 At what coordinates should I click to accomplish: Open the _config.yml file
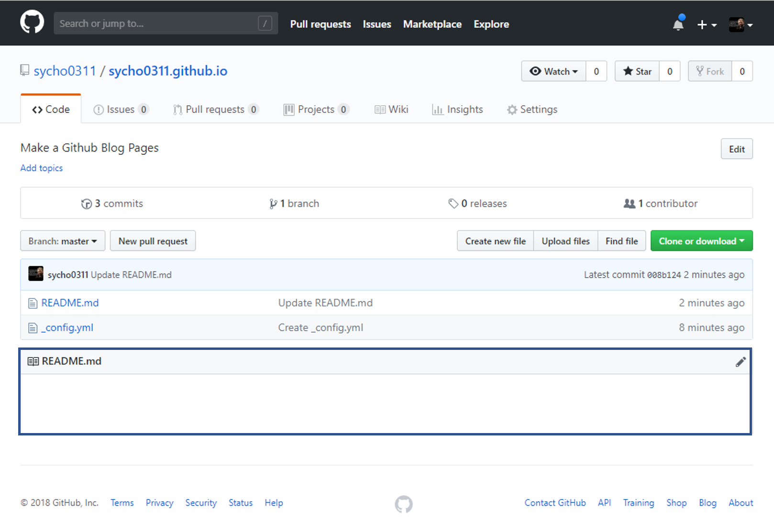coord(67,328)
